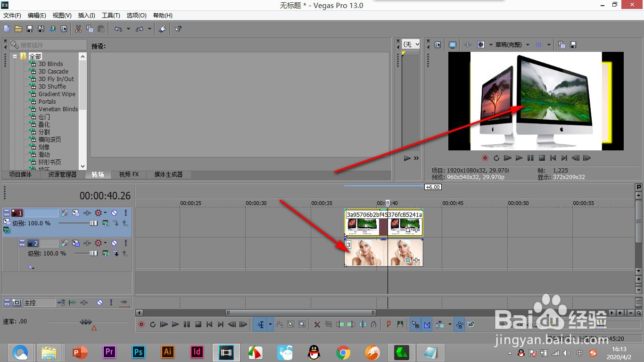Click the Project Video Properties icon in preview
This screenshot has width=644, height=362.
pyautogui.click(x=438, y=45)
